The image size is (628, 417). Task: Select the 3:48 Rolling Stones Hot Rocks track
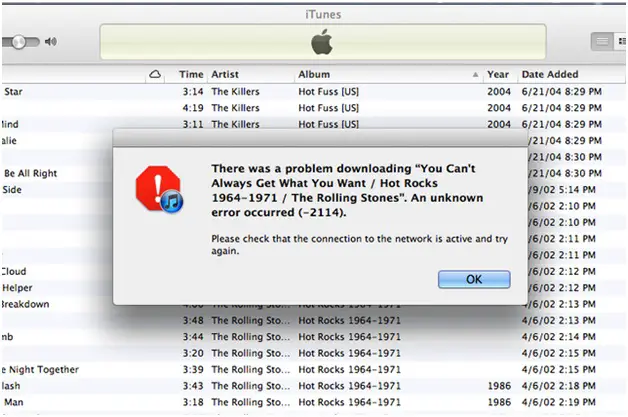pos(300,321)
